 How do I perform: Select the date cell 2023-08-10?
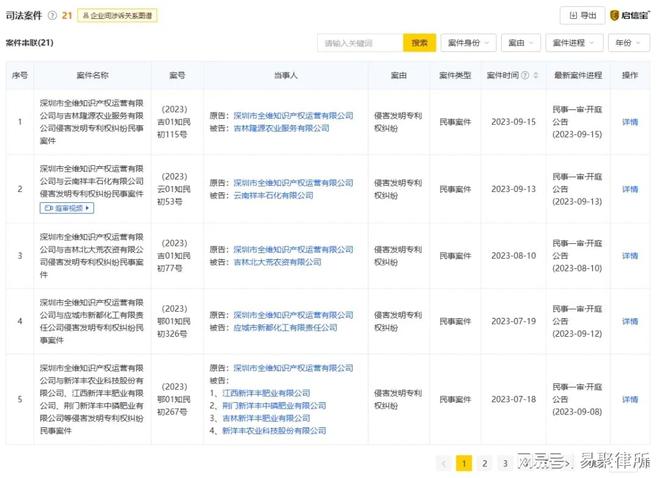[x=514, y=256]
